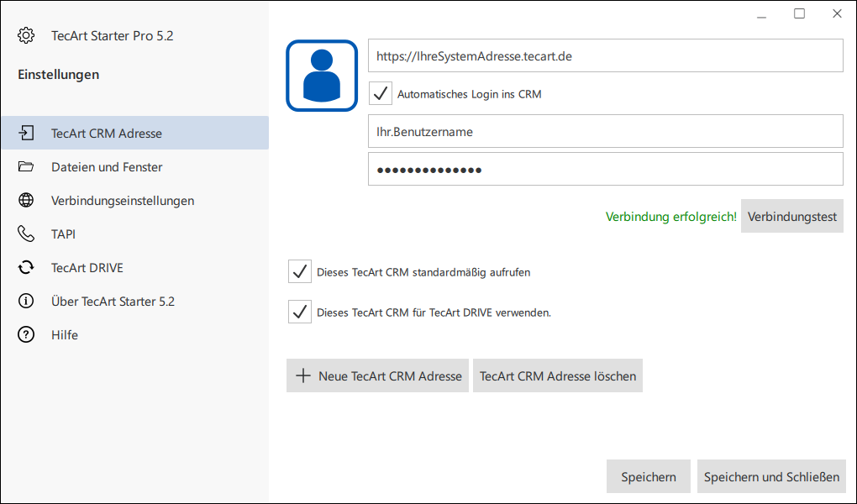This screenshot has height=504, width=857.
Task: Add a Neue TecArt CRM Adresse
Action: (378, 375)
